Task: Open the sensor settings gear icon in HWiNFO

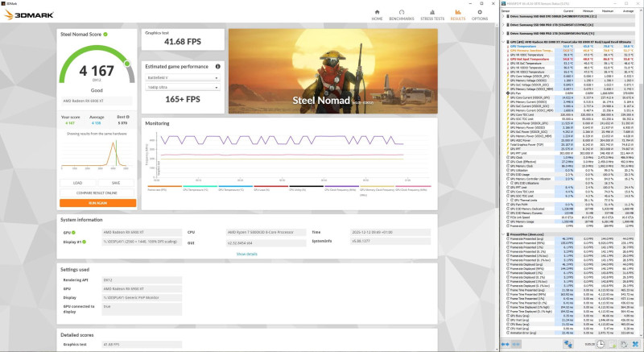Action: (x=623, y=344)
